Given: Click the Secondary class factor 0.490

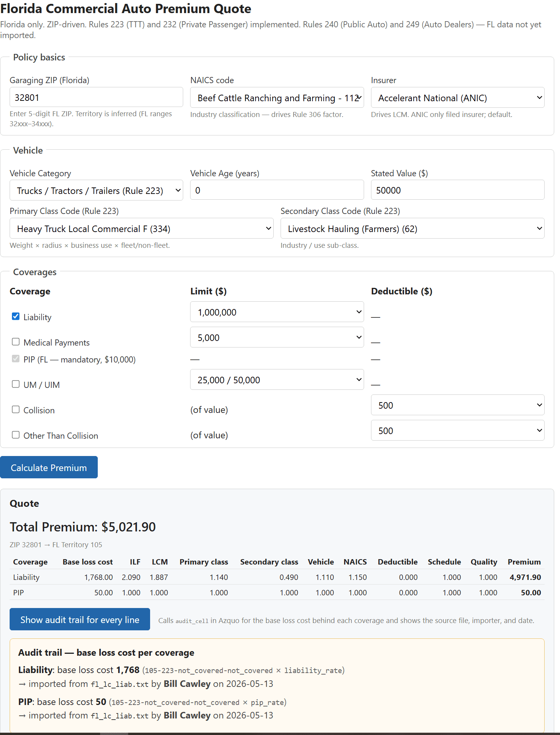Looking at the screenshot, I should 289,577.
